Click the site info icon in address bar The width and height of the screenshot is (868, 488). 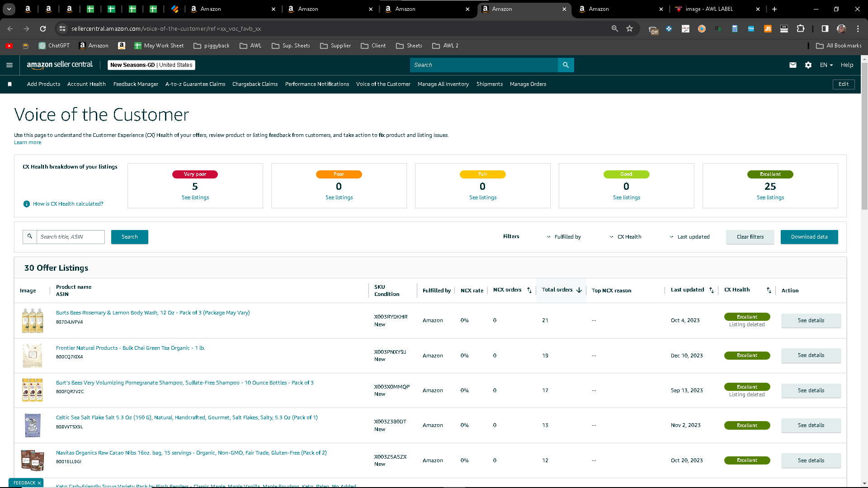(62, 28)
